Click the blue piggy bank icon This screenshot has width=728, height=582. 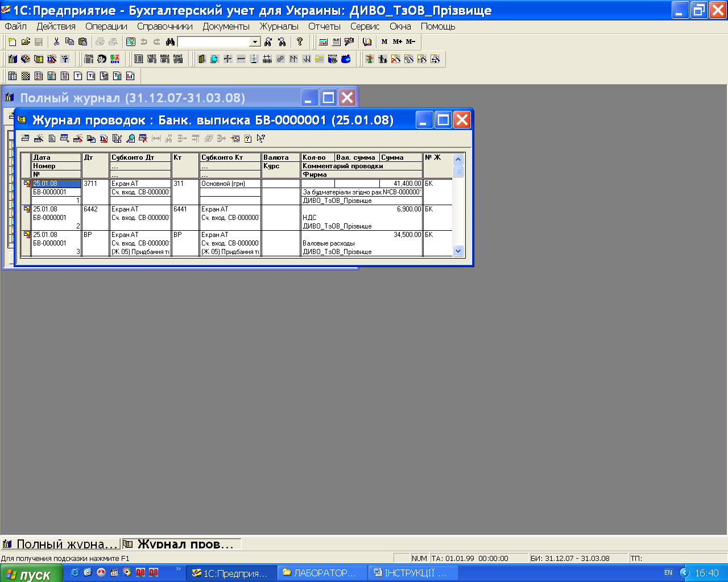[x=346, y=59]
